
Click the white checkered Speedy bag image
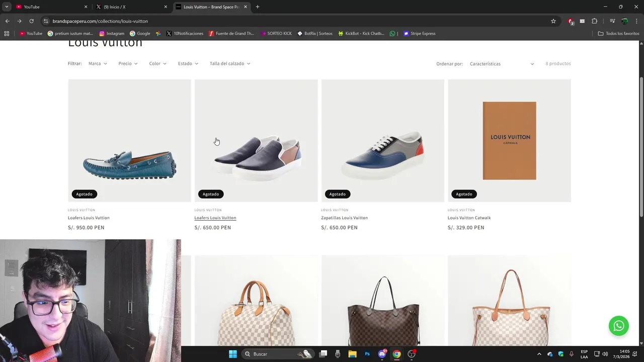(256, 301)
